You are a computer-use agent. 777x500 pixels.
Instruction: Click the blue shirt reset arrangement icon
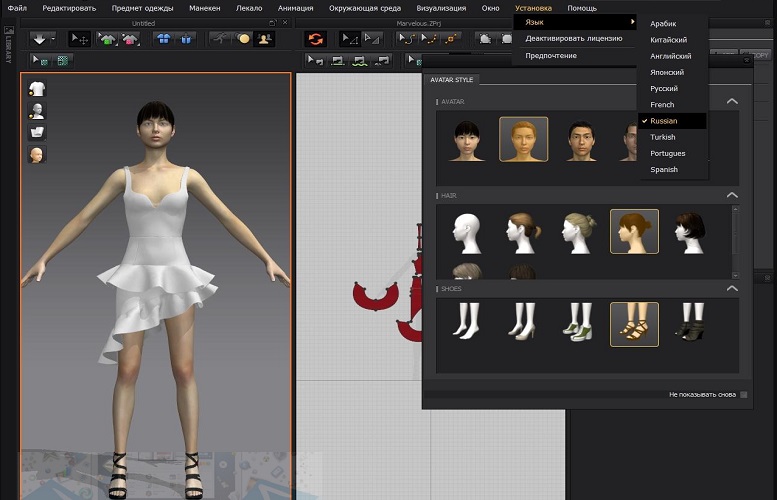(x=186, y=39)
